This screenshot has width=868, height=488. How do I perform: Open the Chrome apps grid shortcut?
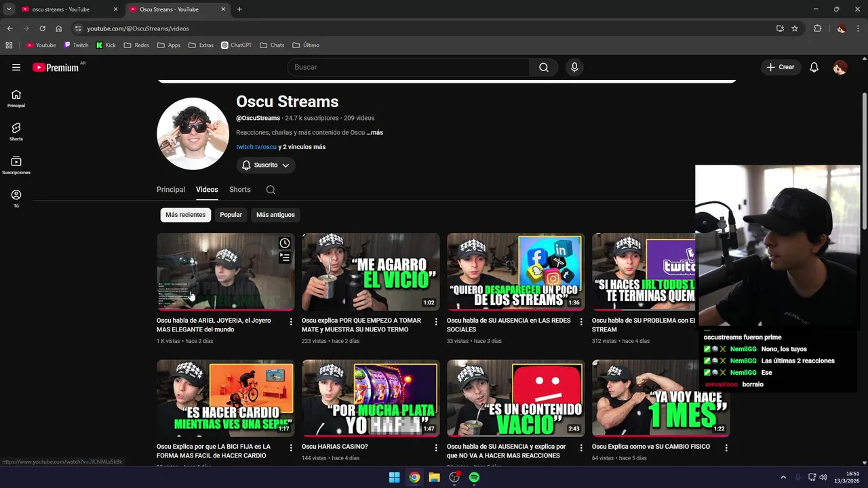(x=9, y=45)
